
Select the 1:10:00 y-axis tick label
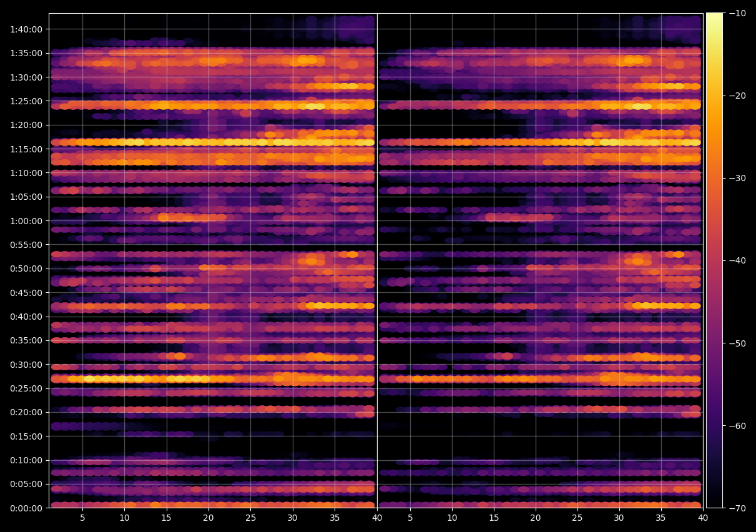pyautogui.click(x=26, y=173)
